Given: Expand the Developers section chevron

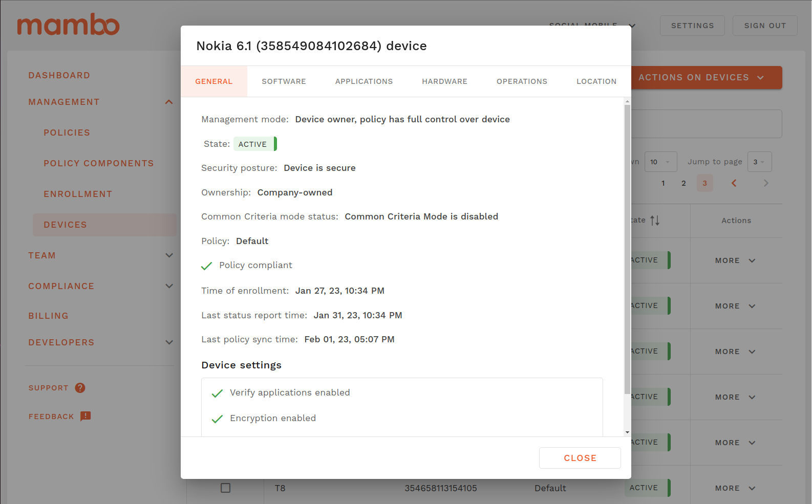Looking at the screenshot, I should (169, 342).
